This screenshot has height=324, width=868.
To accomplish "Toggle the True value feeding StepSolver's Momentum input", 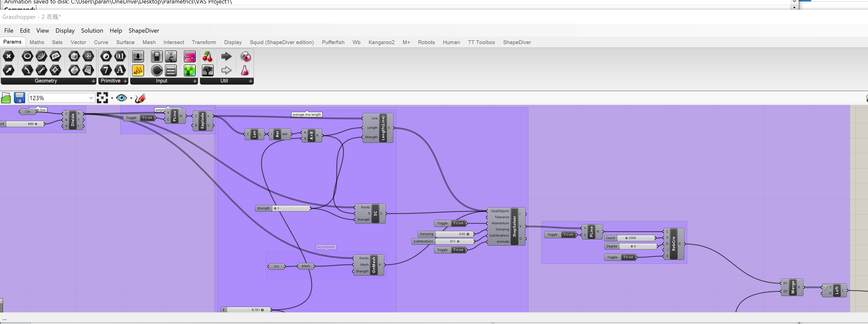I will [458, 223].
